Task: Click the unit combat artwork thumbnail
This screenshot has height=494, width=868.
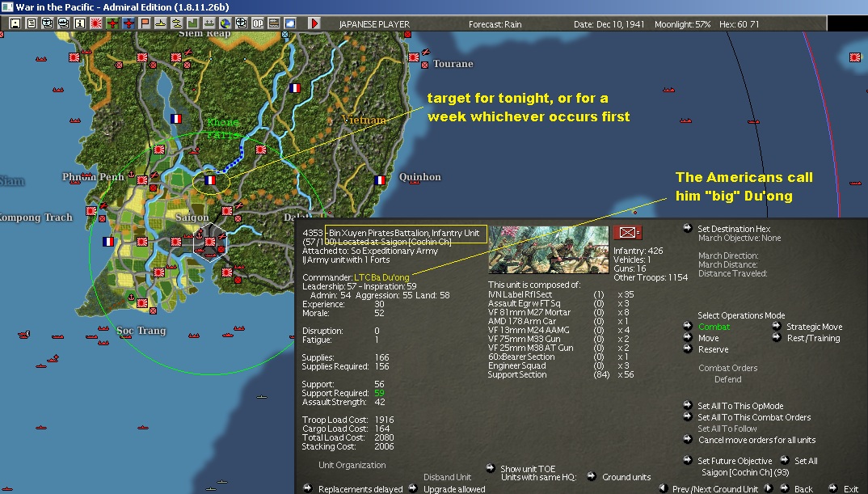Action: pyautogui.click(x=549, y=249)
